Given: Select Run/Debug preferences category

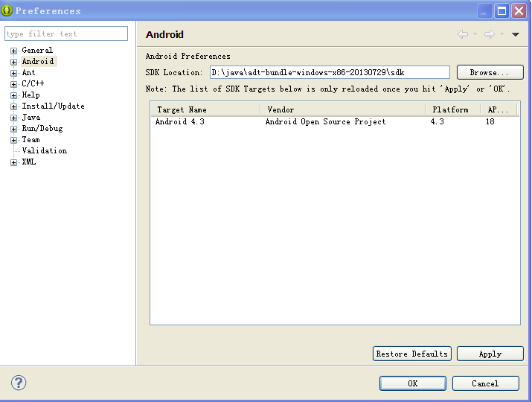Looking at the screenshot, I should pos(42,128).
